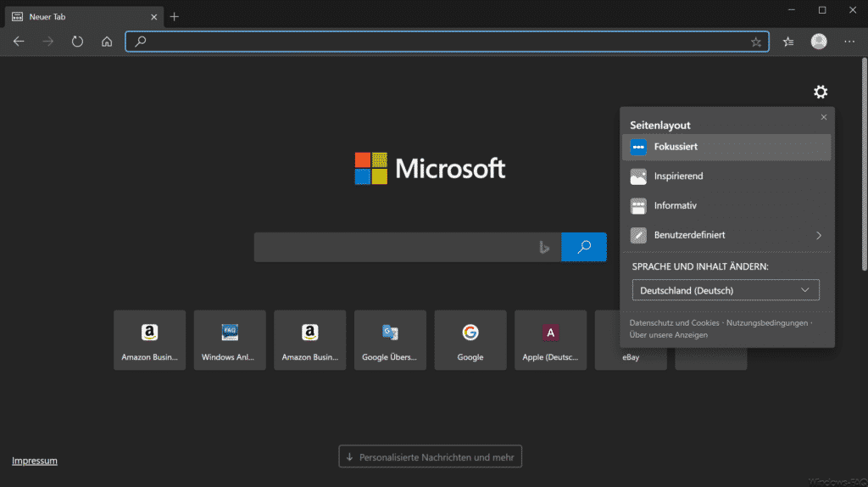This screenshot has height=487, width=868.
Task: Open the home page icon
Action: 107,42
